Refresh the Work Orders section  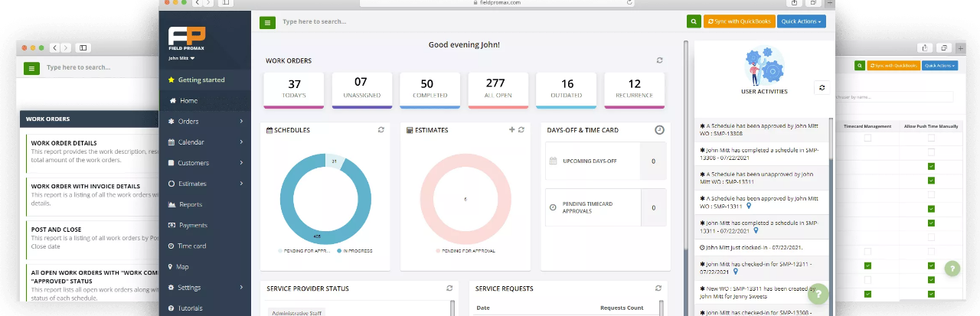click(x=660, y=60)
